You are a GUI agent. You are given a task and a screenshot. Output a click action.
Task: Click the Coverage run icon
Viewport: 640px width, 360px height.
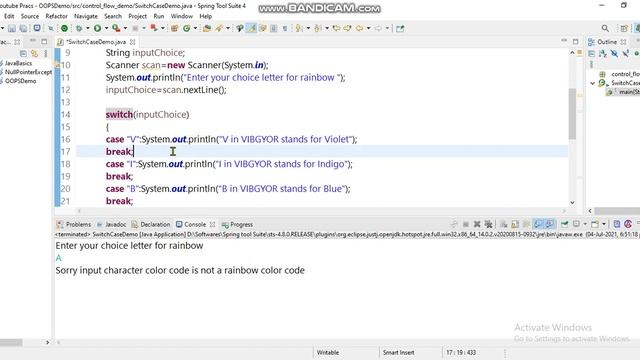coord(116,28)
